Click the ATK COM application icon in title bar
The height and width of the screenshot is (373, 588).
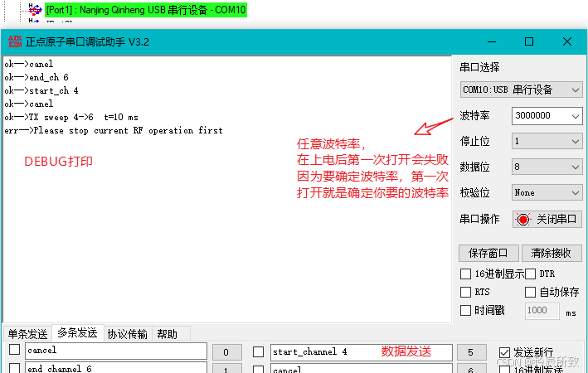click(x=15, y=41)
